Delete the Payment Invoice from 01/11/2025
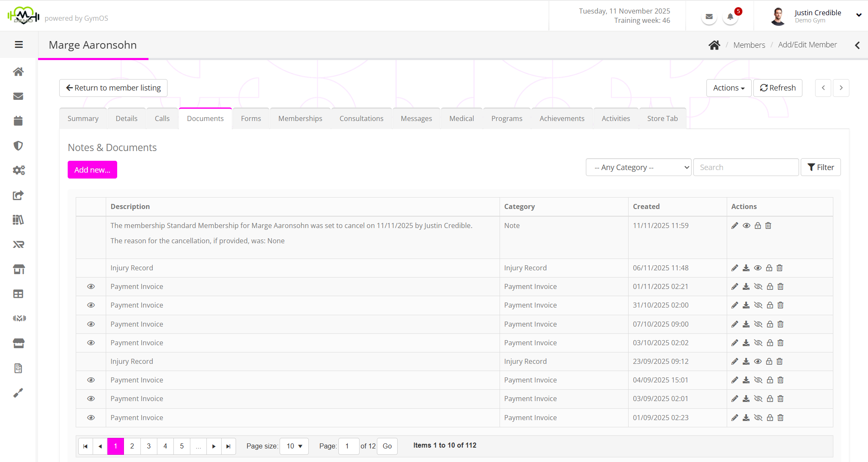 click(x=781, y=287)
